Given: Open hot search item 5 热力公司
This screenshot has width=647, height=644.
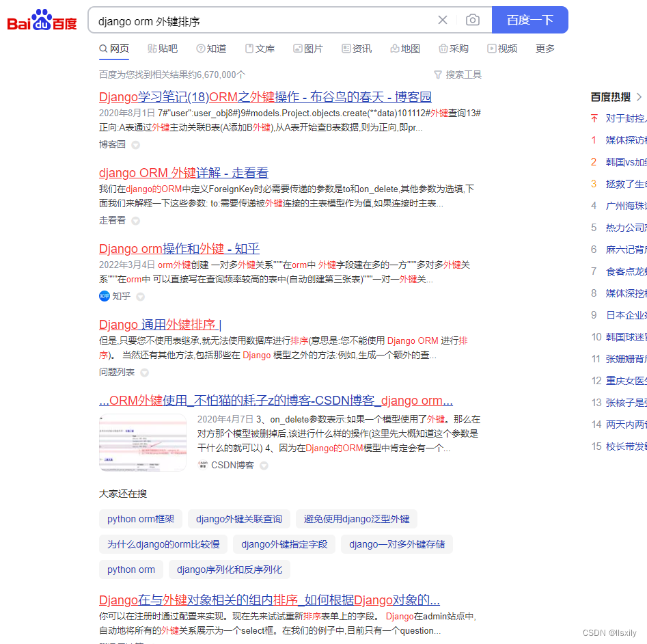Looking at the screenshot, I should (x=626, y=228).
